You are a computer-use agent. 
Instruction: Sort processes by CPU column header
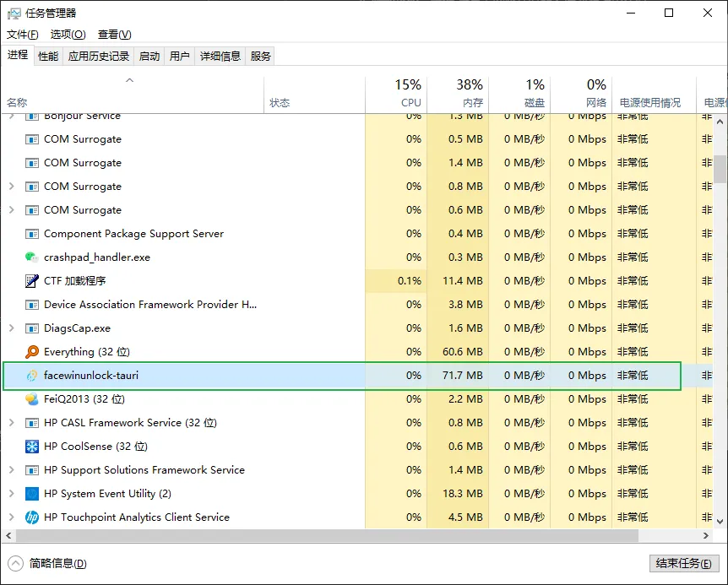[396, 95]
